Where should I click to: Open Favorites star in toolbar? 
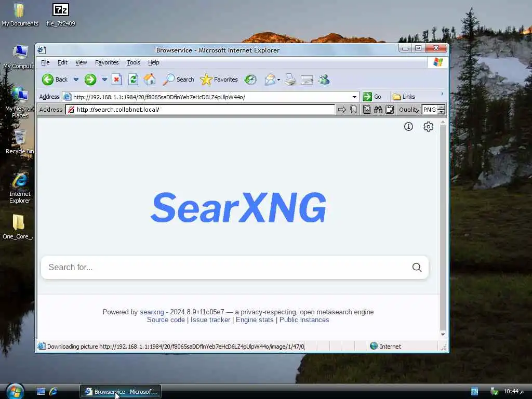click(219, 79)
